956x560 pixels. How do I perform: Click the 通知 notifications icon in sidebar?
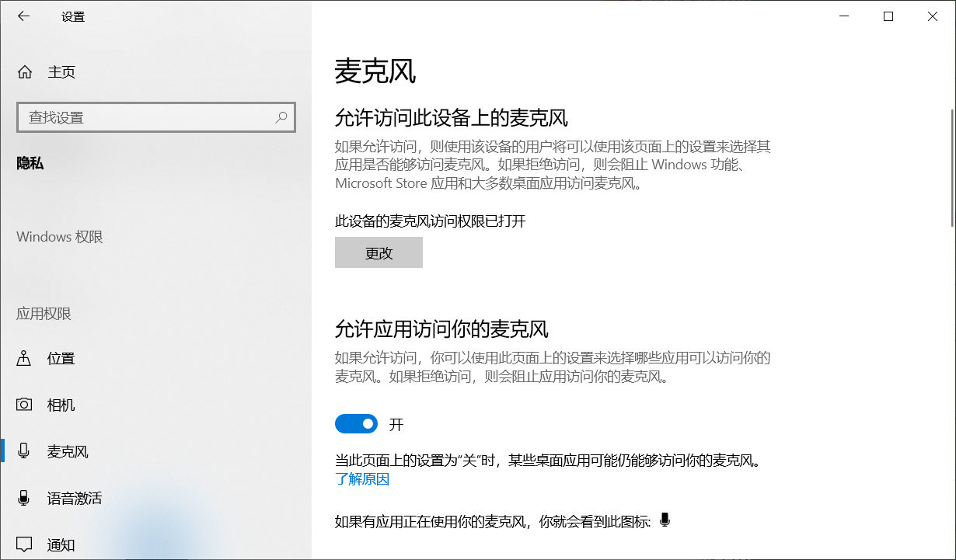pos(25,544)
